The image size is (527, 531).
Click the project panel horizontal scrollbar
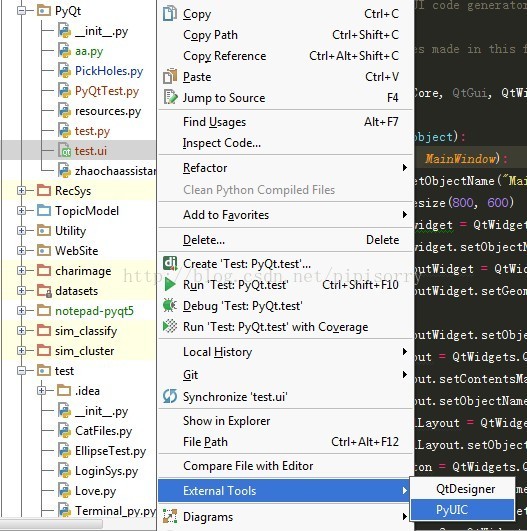pos(52,524)
